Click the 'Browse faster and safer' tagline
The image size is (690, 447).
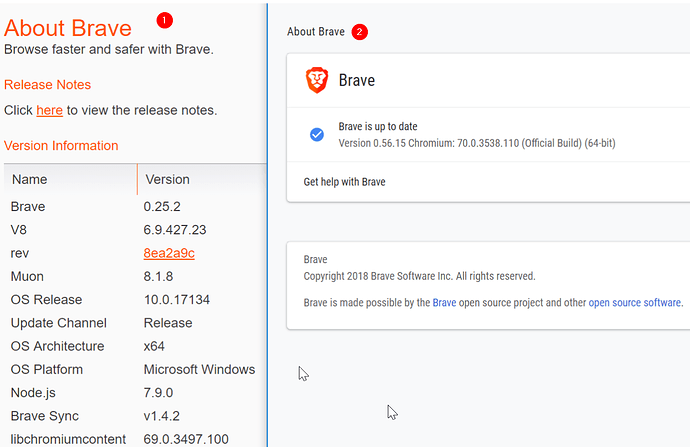(109, 49)
